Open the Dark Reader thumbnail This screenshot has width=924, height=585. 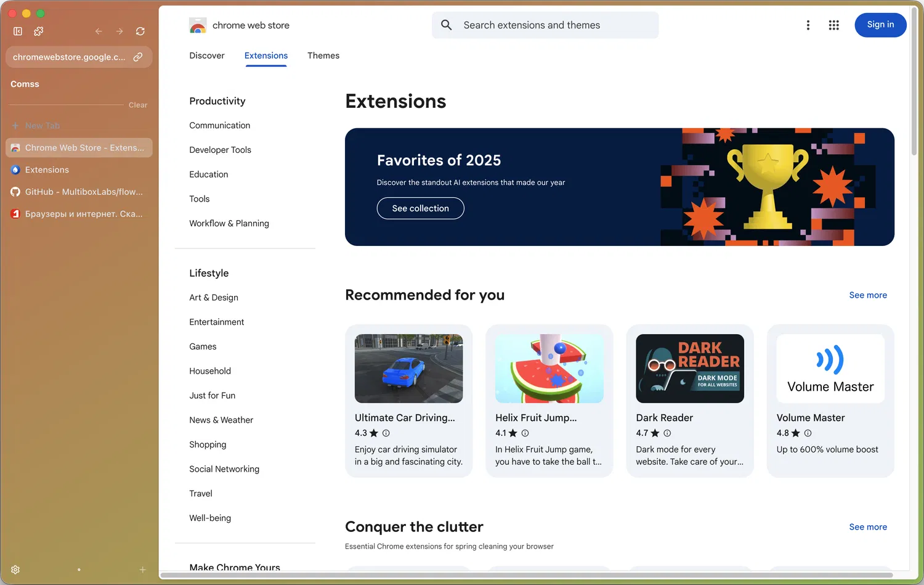pyautogui.click(x=690, y=369)
